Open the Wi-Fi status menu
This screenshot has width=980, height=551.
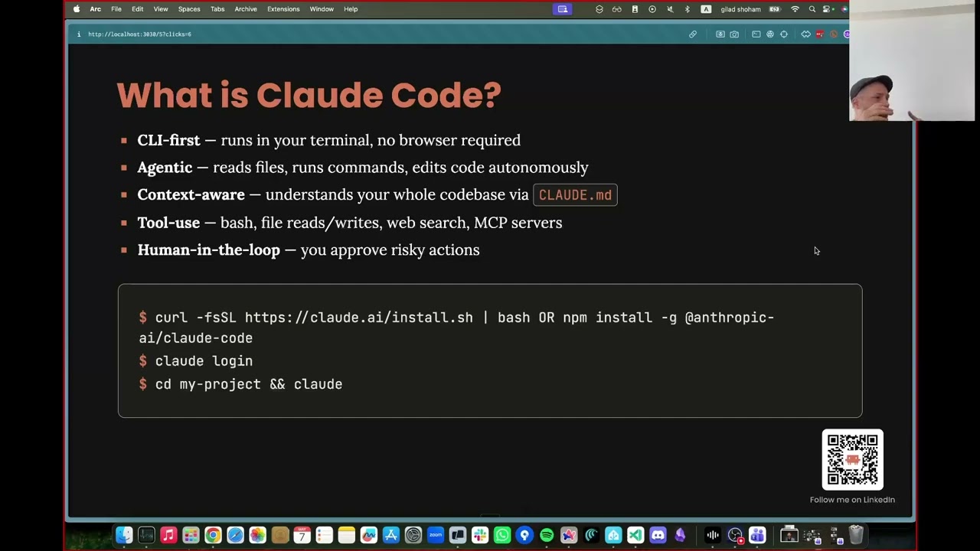[x=795, y=9]
